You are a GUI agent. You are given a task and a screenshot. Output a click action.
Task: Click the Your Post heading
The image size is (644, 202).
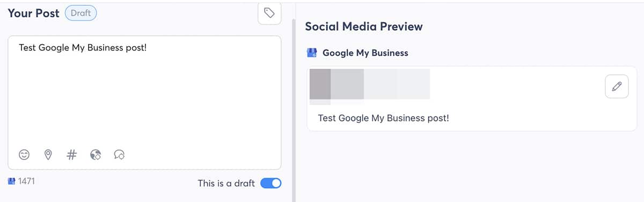click(33, 13)
